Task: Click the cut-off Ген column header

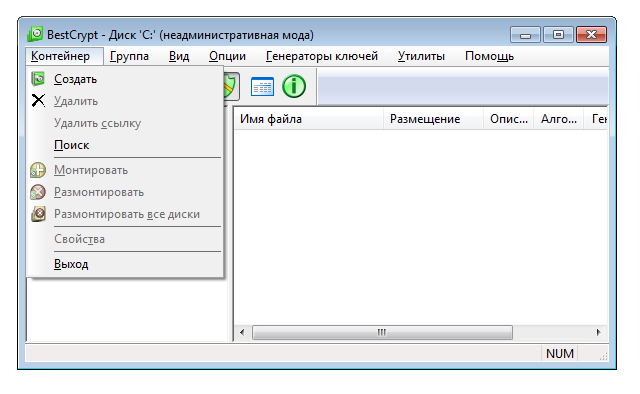Action: [x=596, y=119]
